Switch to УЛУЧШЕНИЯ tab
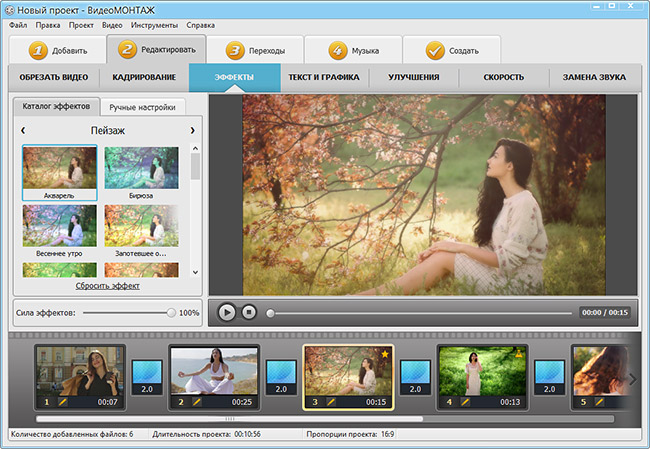This screenshot has width=650, height=449. (414, 78)
